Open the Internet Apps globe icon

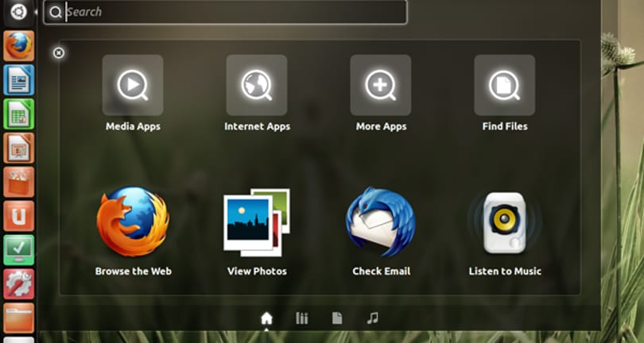[x=257, y=85]
